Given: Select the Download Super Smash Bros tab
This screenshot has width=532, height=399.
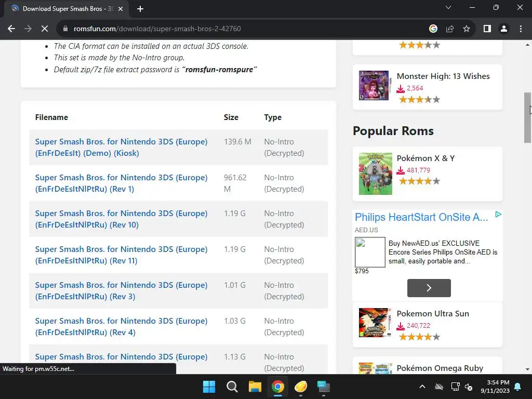Looking at the screenshot, I should click(66, 9).
